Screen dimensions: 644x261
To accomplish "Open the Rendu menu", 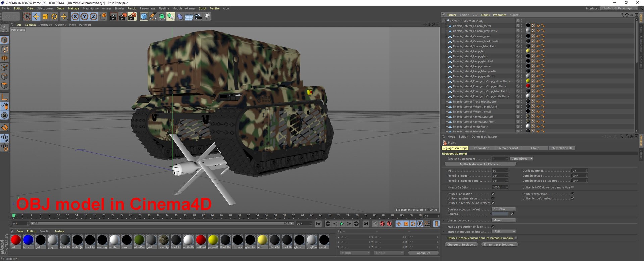I will point(132,8).
